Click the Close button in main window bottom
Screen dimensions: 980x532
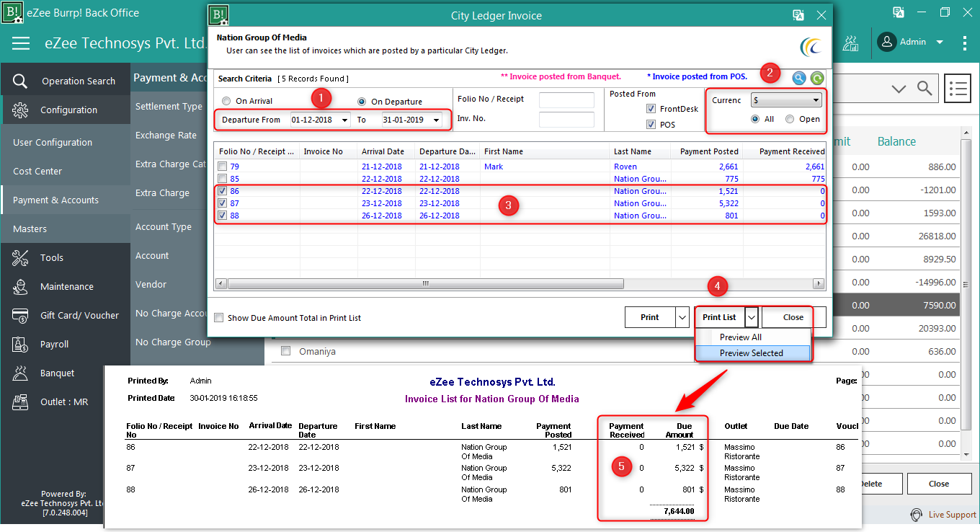pyautogui.click(x=939, y=484)
